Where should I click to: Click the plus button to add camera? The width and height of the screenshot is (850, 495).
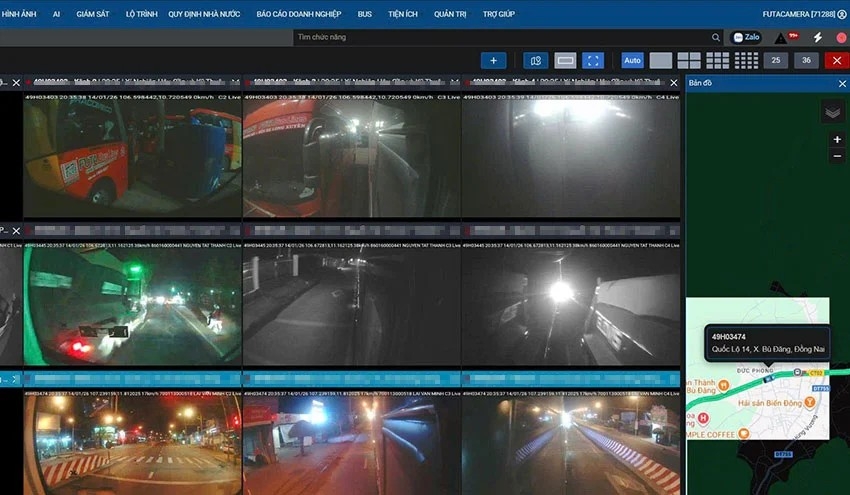(493, 60)
